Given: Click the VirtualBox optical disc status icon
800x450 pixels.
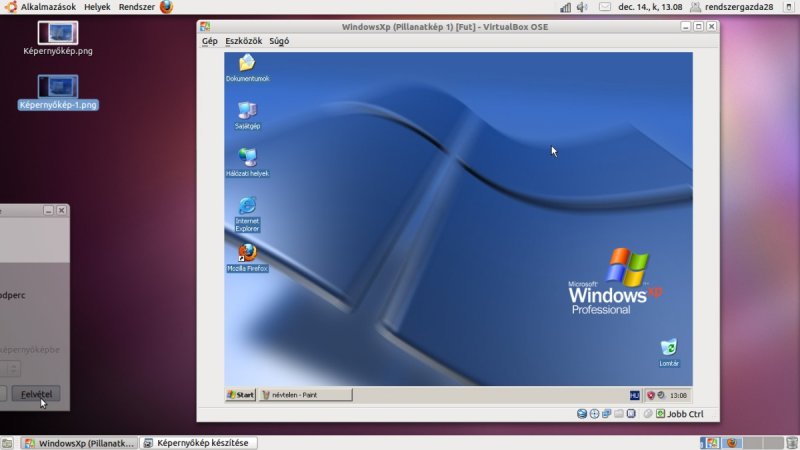Looking at the screenshot, I should (594, 414).
